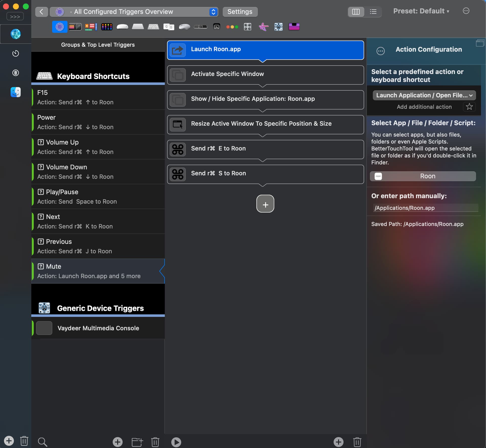Screen dimensions: 486x448
Task: Switch to column view layout
Action: [x=356, y=12]
